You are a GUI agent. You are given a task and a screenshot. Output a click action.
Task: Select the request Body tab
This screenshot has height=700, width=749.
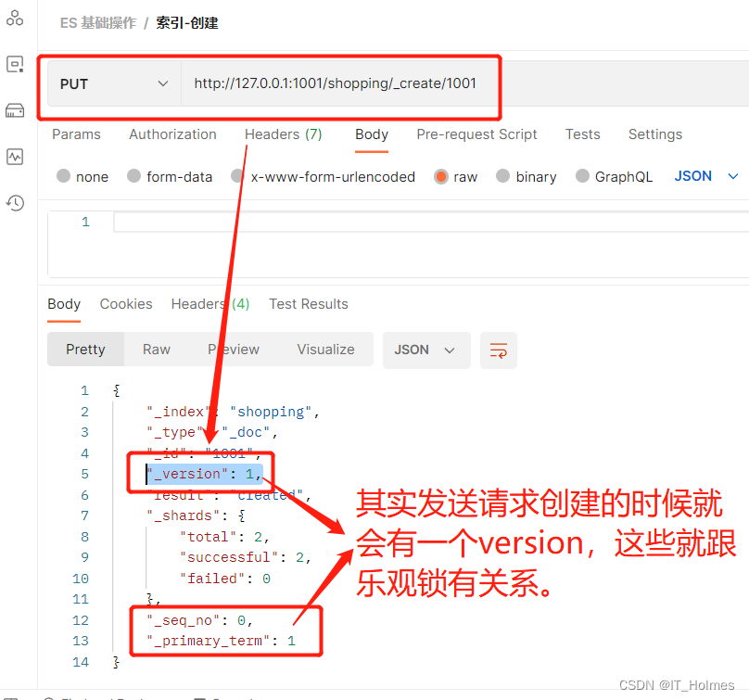[372, 134]
